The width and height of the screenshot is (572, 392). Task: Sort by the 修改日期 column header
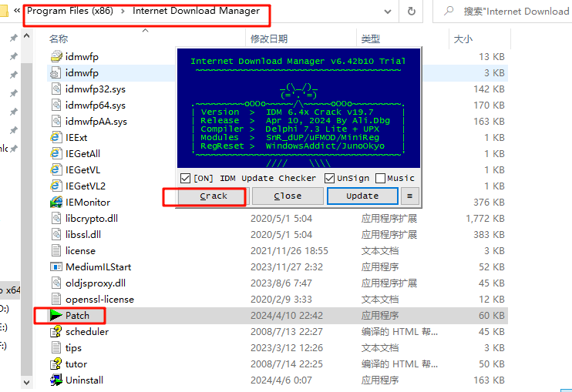(x=269, y=39)
